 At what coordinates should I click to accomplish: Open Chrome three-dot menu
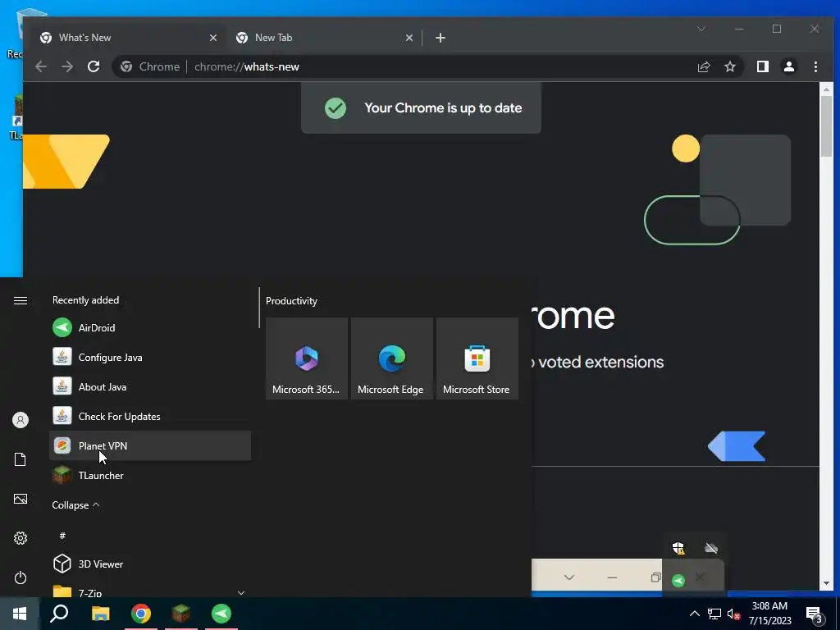click(x=815, y=66)
